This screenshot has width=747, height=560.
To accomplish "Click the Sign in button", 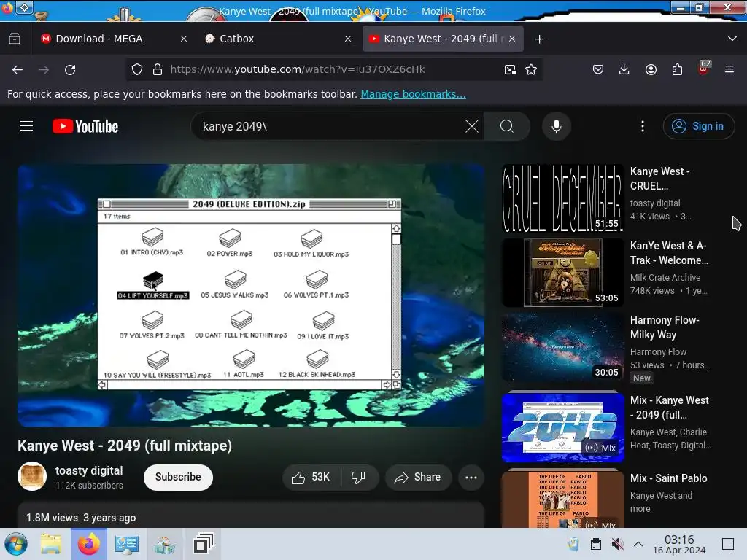I will tap(698, 126).
